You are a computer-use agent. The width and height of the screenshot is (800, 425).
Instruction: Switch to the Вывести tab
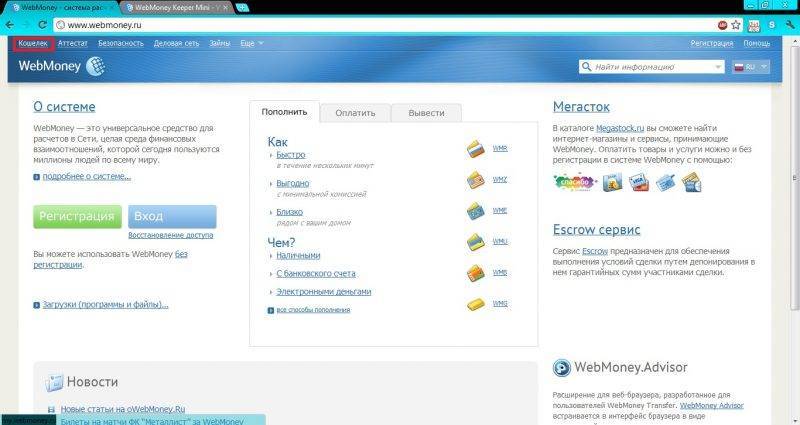pyautogui.click(x=427, y=113)
